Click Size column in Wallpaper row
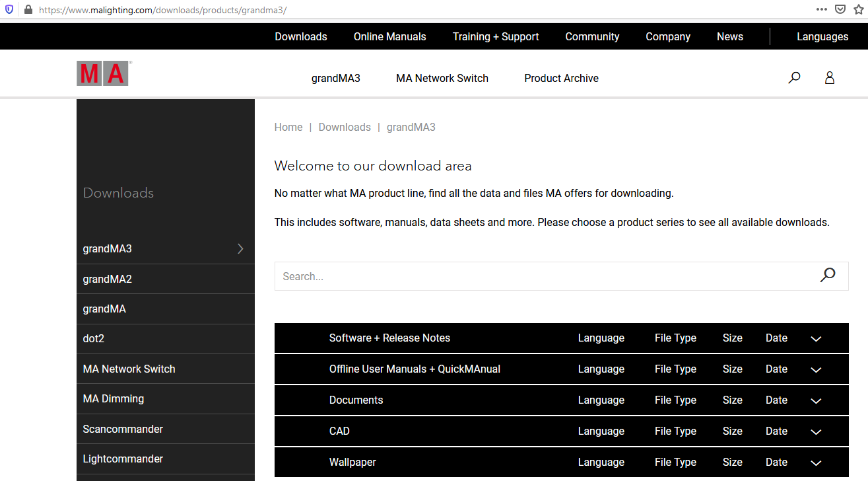Screen dimensions: 868x481 (733, 462)
